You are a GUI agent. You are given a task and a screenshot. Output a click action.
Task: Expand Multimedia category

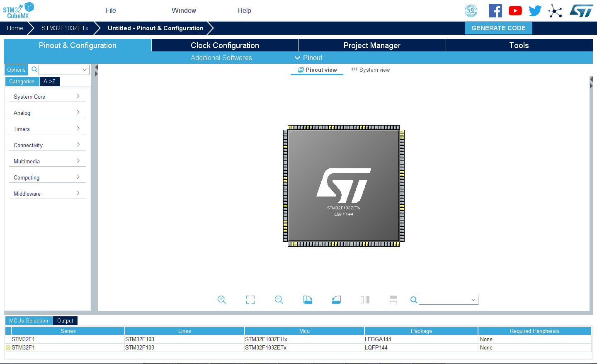point(47,161)
